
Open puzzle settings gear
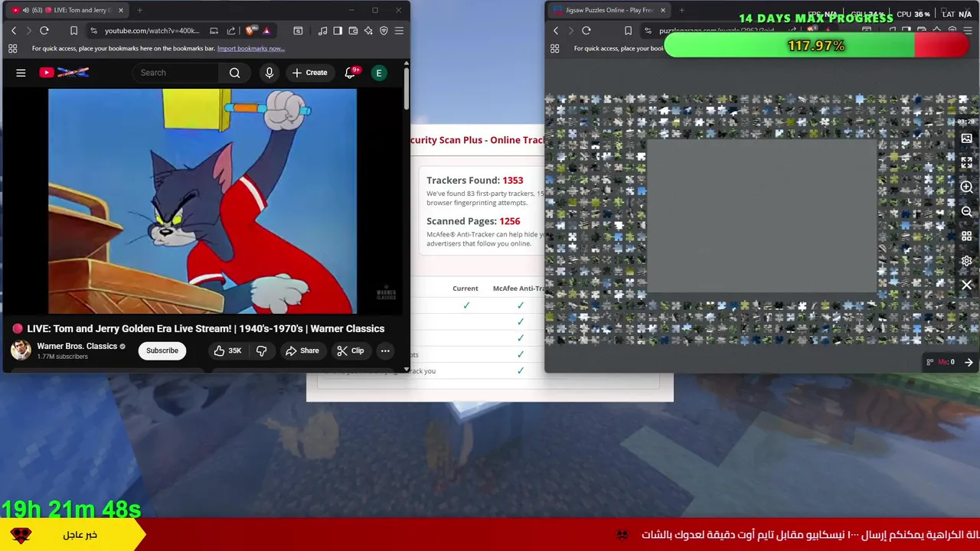coord(966,260)
